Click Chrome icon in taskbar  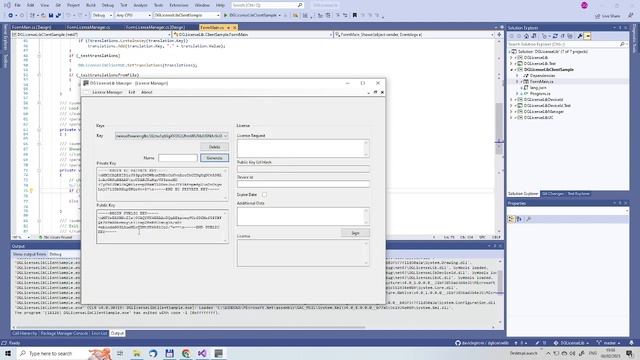click(186, 353)
